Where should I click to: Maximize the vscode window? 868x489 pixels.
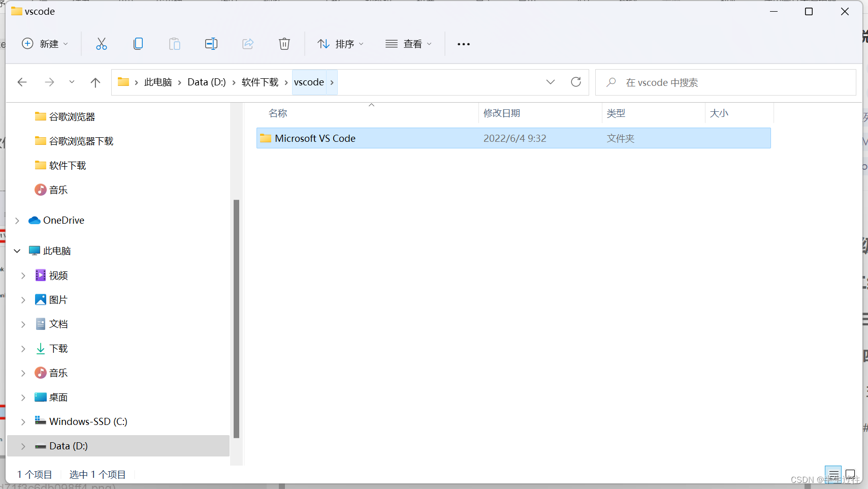click(809, 12)
